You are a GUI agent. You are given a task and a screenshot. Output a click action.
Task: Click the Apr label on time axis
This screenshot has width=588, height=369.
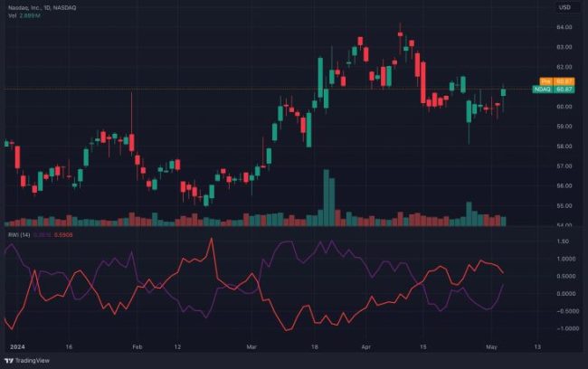(365, 345)
